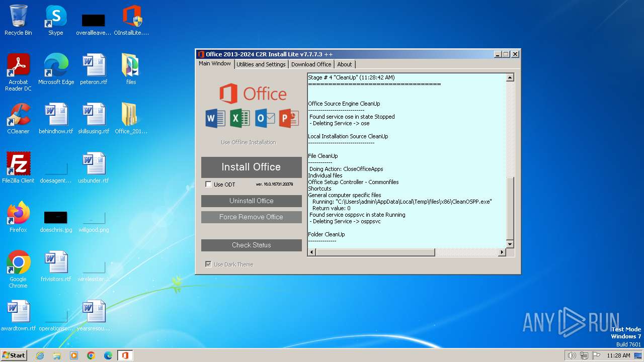Click the volume speaker tray icon
This screenshot has height=362, width=644.
point(572,355)
